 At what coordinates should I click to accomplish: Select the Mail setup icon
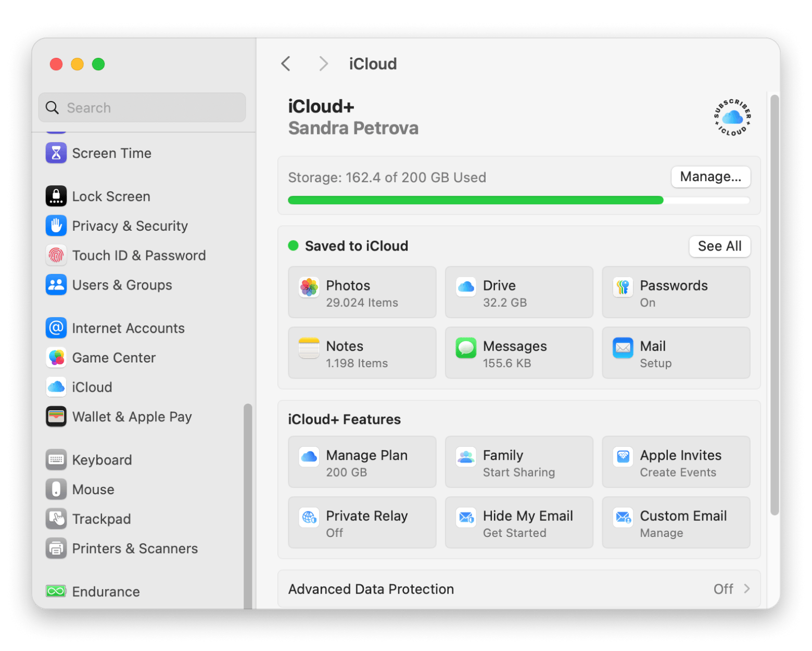(623, 348)
